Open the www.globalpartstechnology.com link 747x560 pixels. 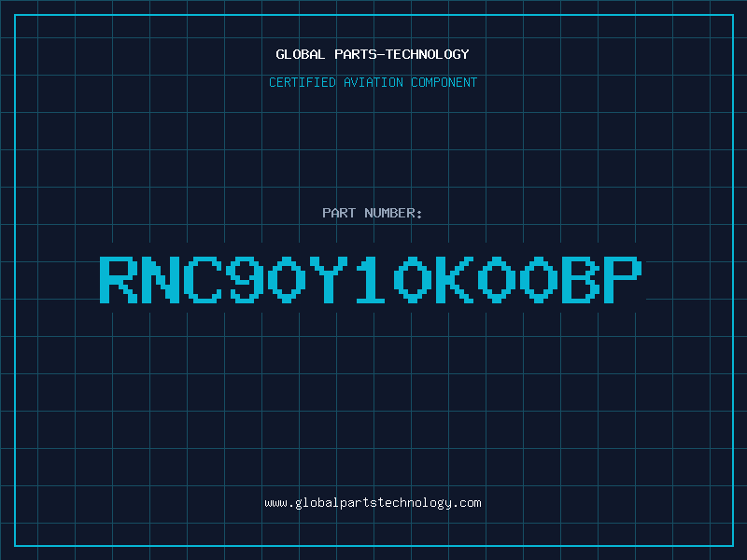[373, 503]
